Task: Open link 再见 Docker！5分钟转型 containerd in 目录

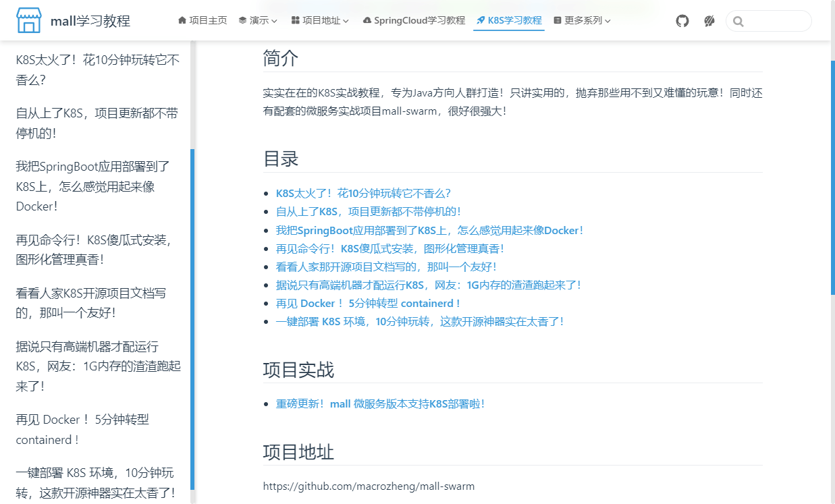Action: coord(369,303)
